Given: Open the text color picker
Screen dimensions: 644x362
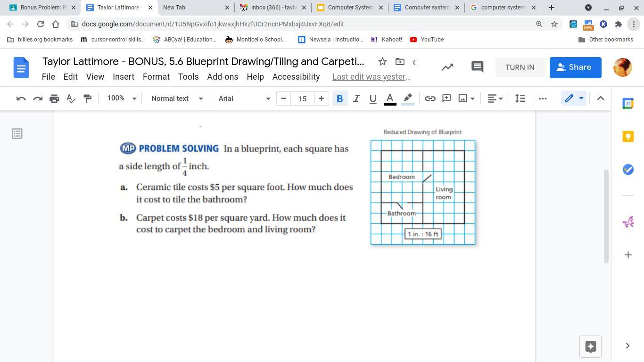Looking at the screenshot, I should click(x=390, y=99).
